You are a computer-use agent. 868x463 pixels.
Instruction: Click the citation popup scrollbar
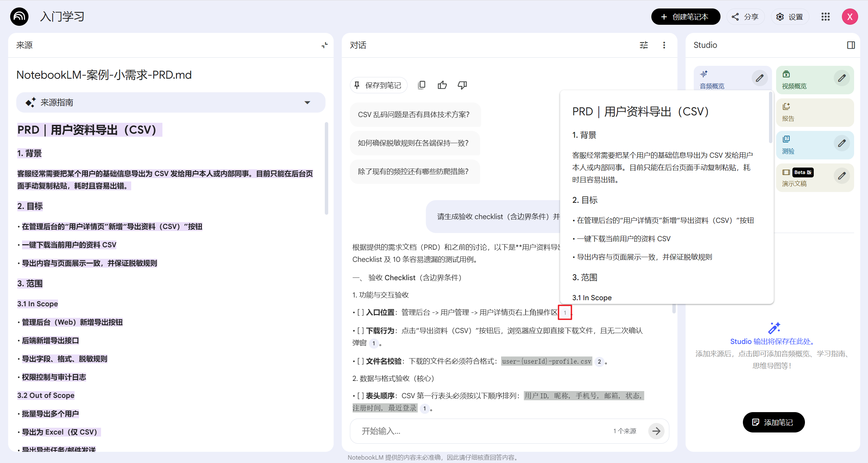coord(770,118)
